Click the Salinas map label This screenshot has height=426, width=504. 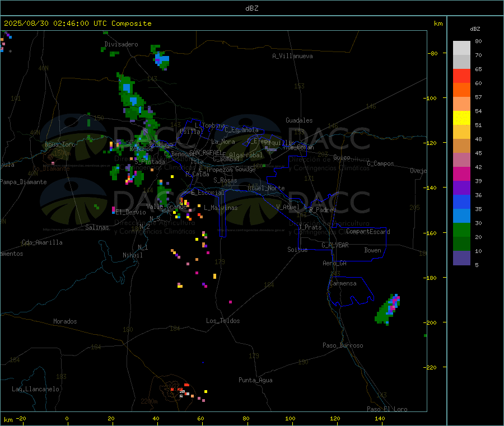pos(97,227)
